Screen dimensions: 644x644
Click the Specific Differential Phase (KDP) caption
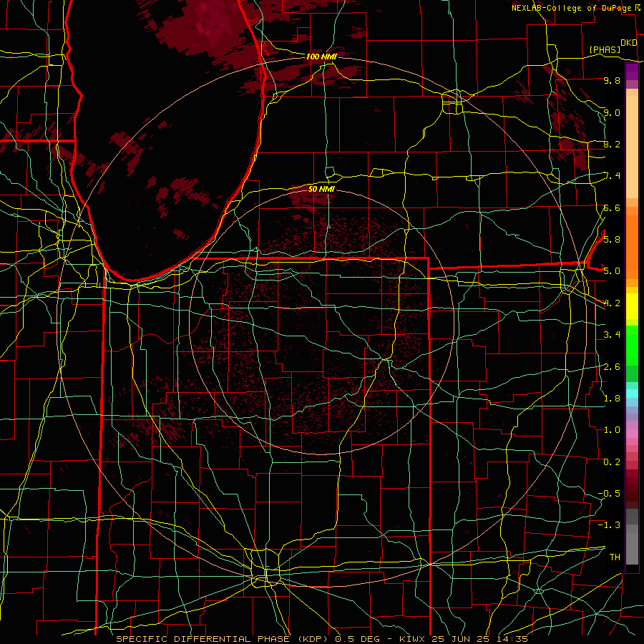(223, 639)
